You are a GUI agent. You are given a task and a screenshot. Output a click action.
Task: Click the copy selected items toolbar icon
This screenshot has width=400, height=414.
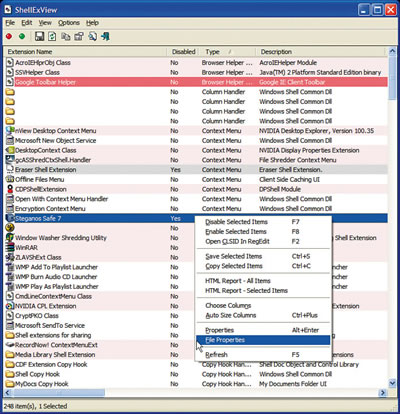click(x=66, y=36)
